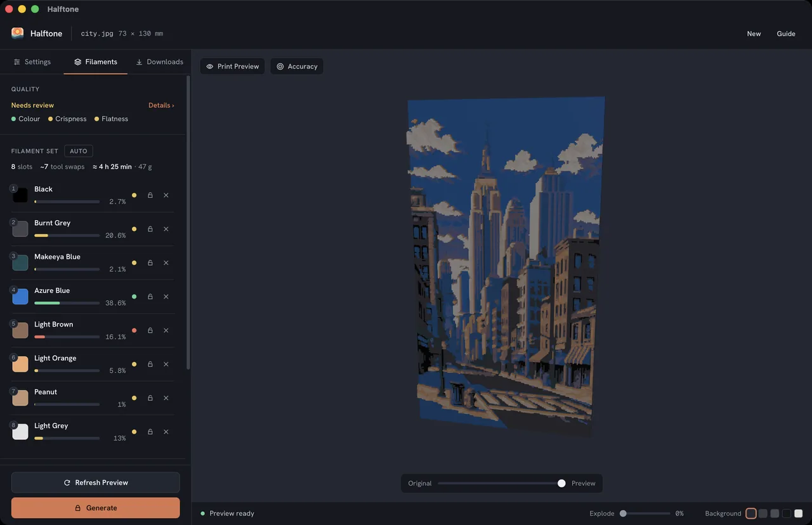Lock the Light Orange filament
Image resolution: width=812 pixels, height=525 pixels.
150,364
